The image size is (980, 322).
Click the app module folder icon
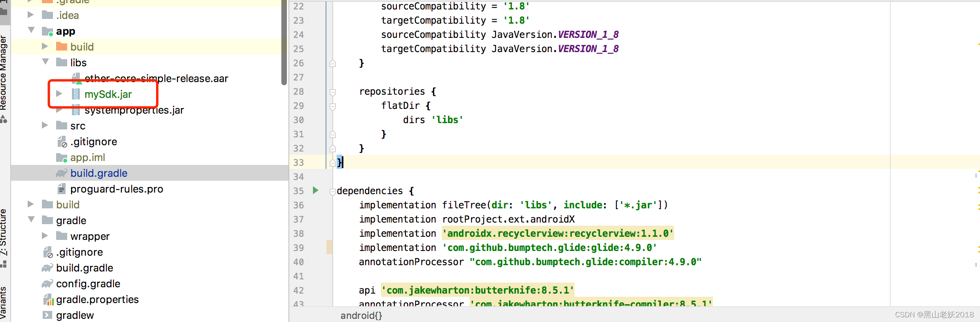(47, 31)
